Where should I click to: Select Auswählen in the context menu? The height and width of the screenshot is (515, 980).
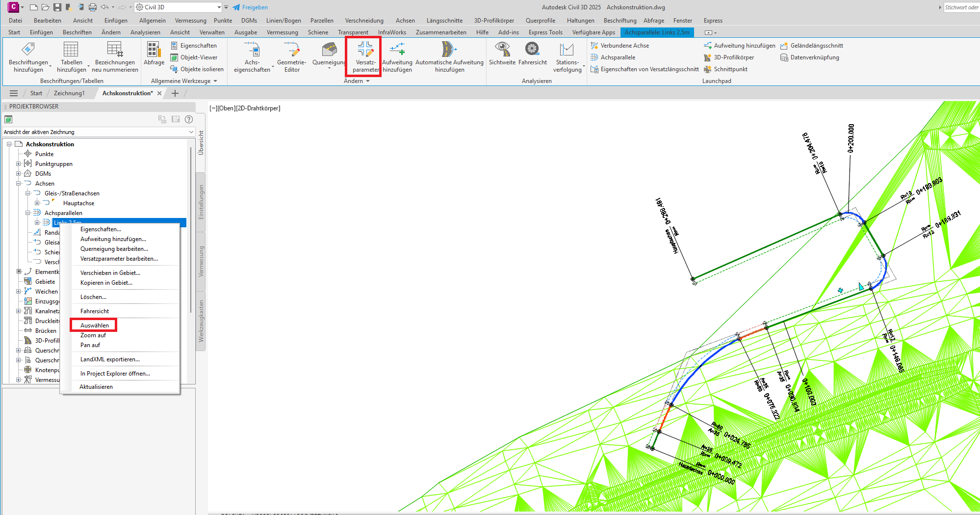coord(95,325)
